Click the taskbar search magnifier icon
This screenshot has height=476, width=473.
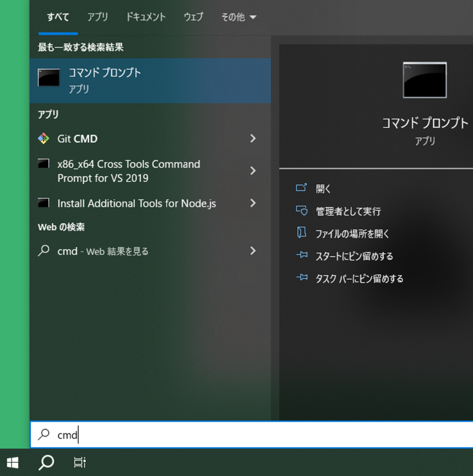point(46,463)
